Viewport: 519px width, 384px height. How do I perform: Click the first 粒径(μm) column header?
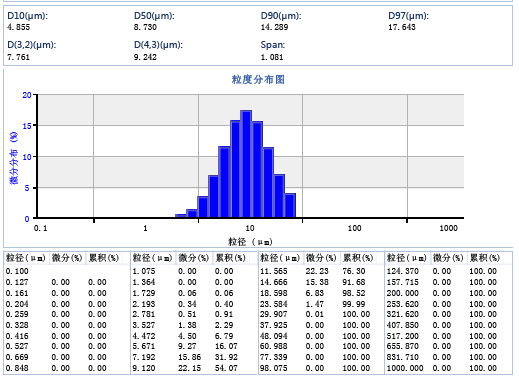pyautogui.click(x=25, y=258)
